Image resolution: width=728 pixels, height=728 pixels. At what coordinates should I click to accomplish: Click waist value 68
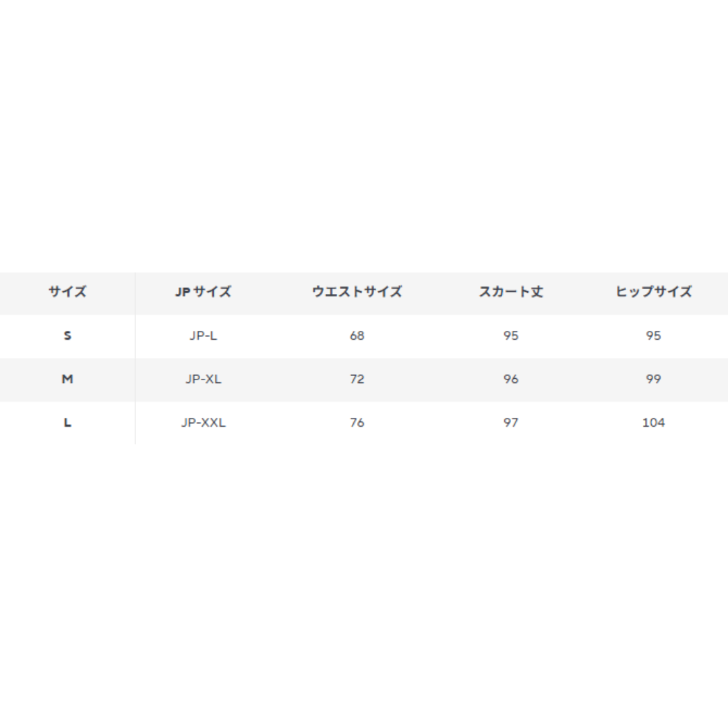(357, 335)
